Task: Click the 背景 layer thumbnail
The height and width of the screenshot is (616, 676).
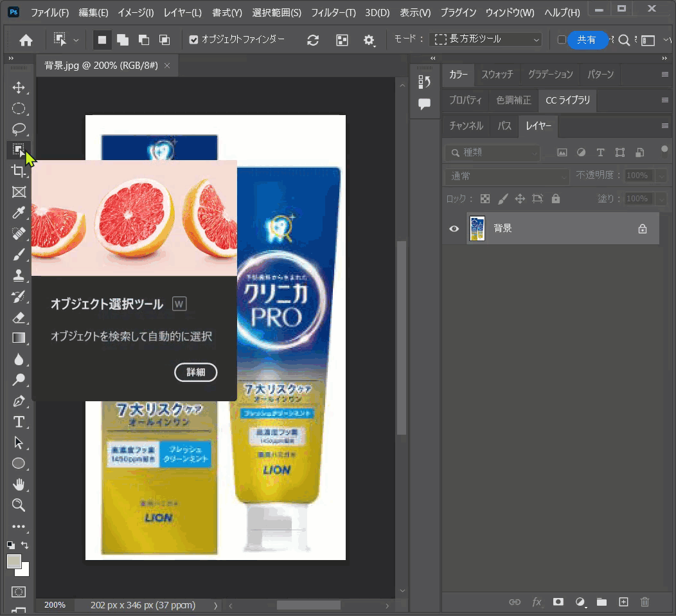Action: click(x=477, y=228)
